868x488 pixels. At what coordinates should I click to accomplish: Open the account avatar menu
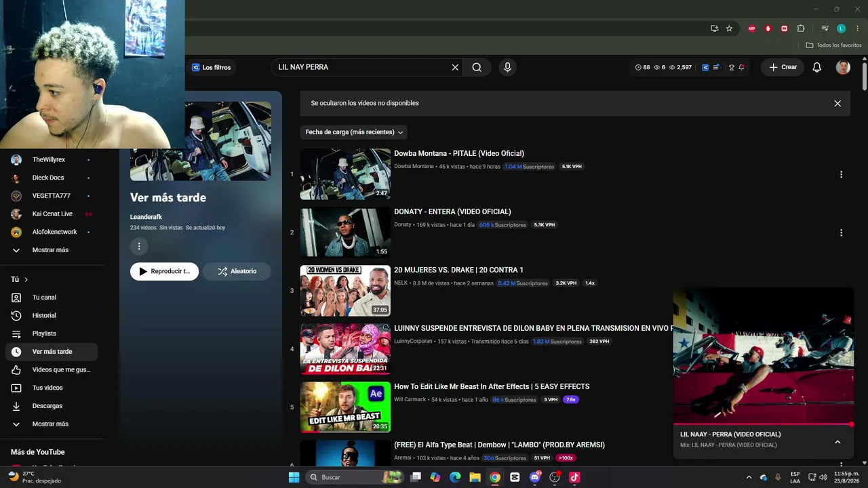pyautogui.click(x=843, y=67)
